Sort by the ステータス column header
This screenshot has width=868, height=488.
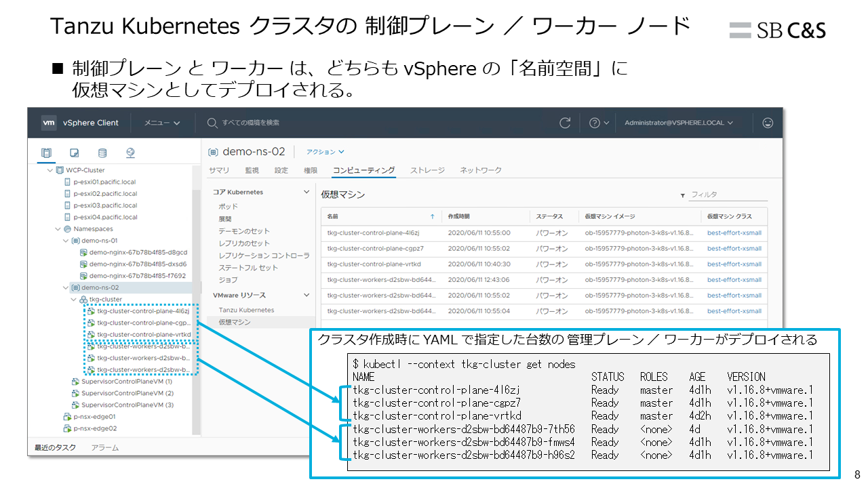549,216
